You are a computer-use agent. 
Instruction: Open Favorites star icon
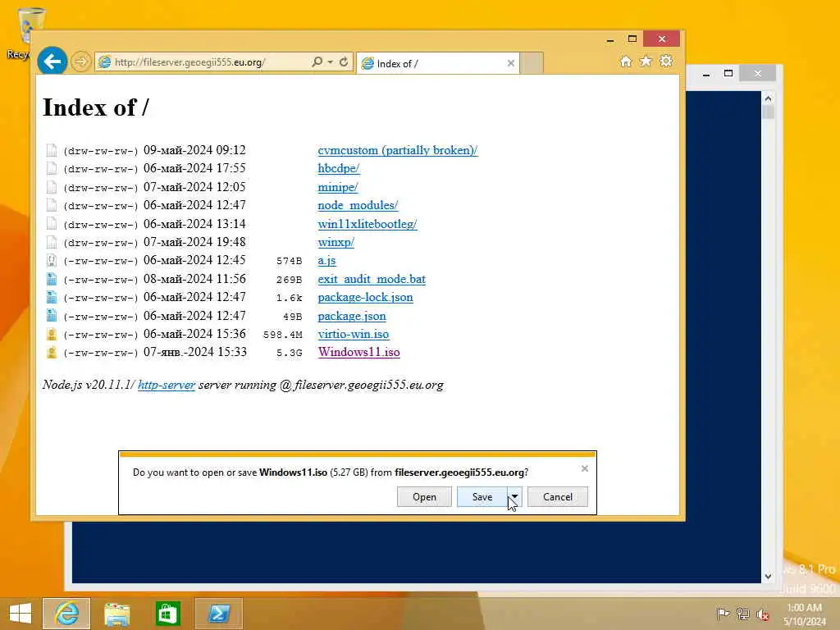pos(646,61)
